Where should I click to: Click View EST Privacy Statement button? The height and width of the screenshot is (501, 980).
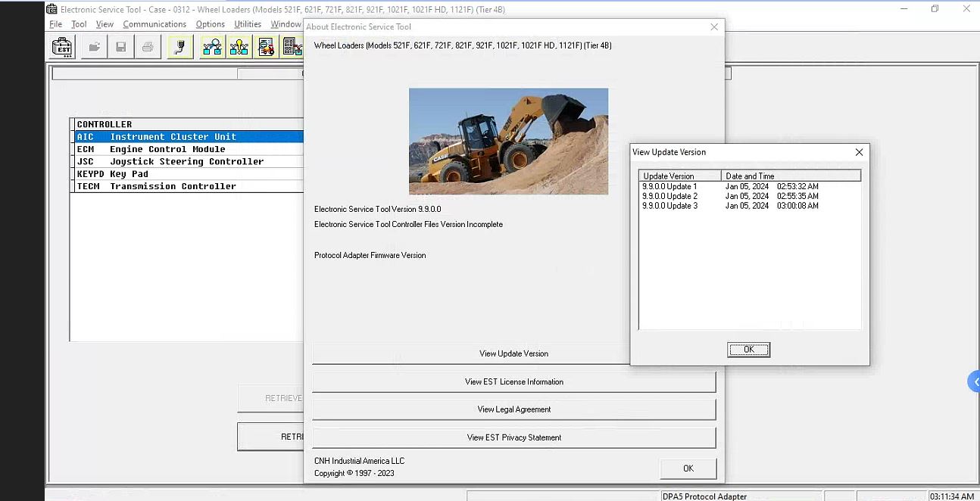click(513, 437)
